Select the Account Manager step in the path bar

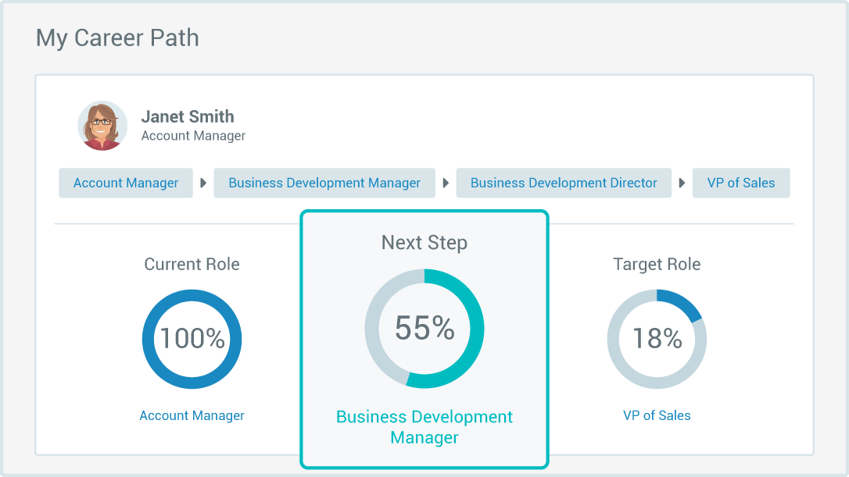(x=126, y=183)
